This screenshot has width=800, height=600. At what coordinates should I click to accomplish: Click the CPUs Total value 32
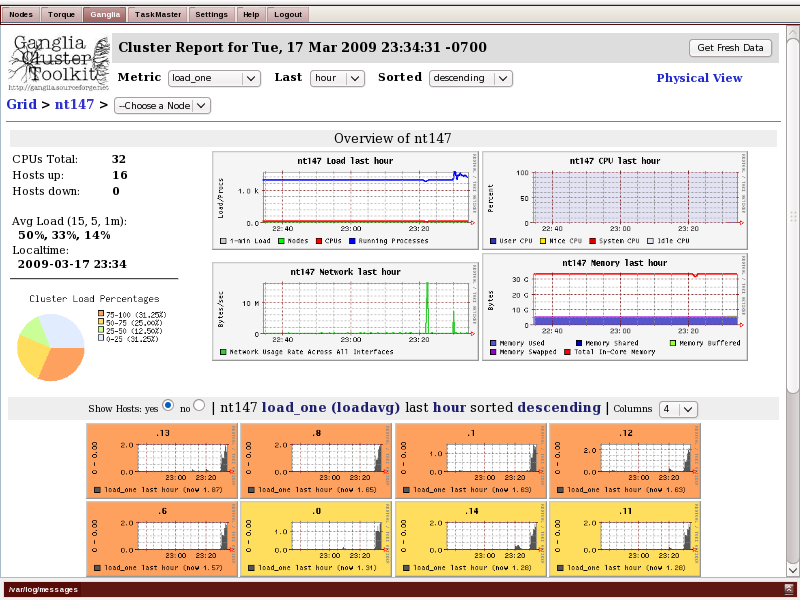click(x=119, y=159)
